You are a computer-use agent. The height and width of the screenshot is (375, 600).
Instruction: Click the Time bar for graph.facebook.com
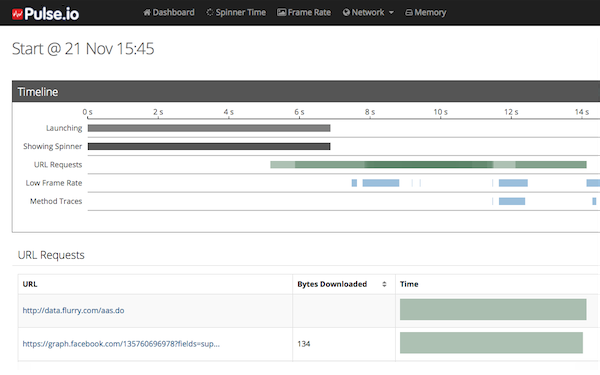491,342
